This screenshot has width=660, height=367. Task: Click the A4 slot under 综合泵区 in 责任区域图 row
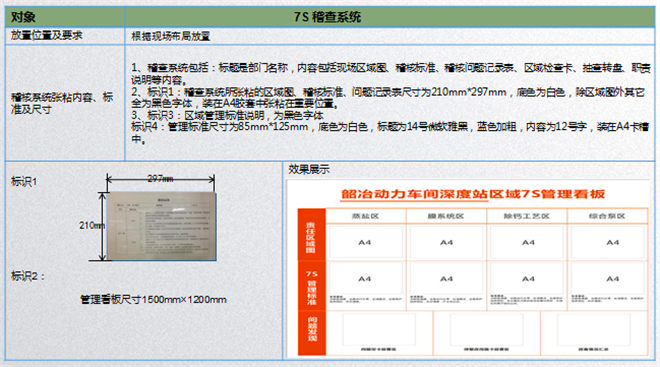click(x=608, y=242)
